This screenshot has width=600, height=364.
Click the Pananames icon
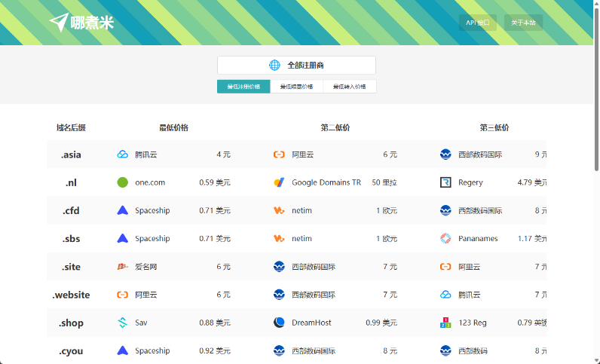[445, 238]
